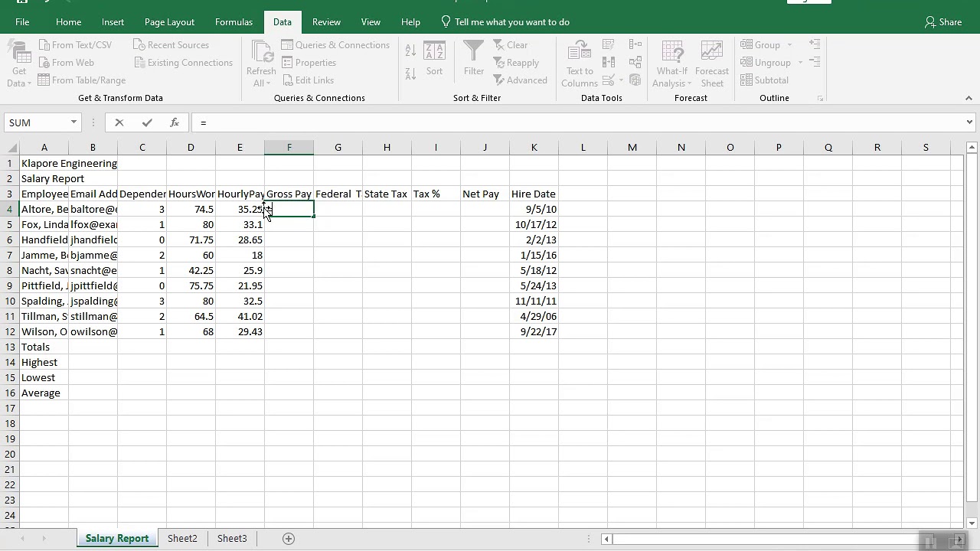Choose From Table/Range command
The width and height of the screenshot is (980, 551).
(81, 80)
